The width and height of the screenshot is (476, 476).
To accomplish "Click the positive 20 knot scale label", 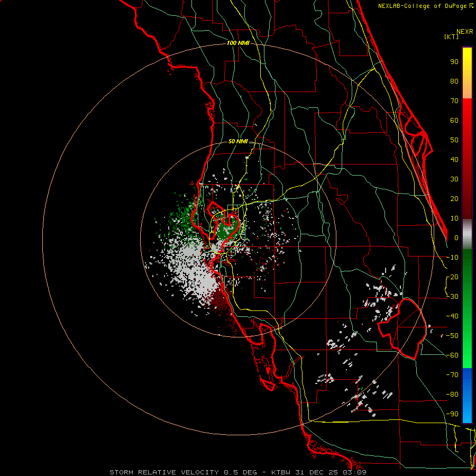I will pos(454,199).
